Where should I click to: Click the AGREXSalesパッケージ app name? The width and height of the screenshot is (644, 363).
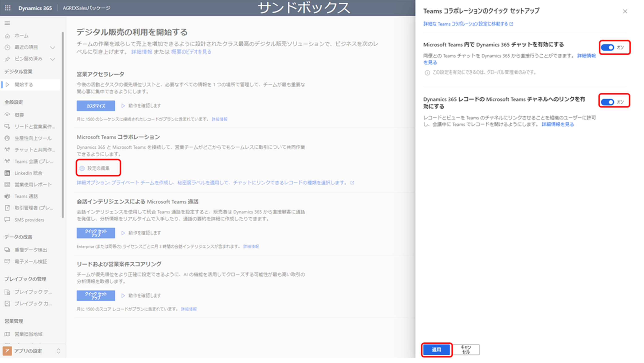coord(87,8)
